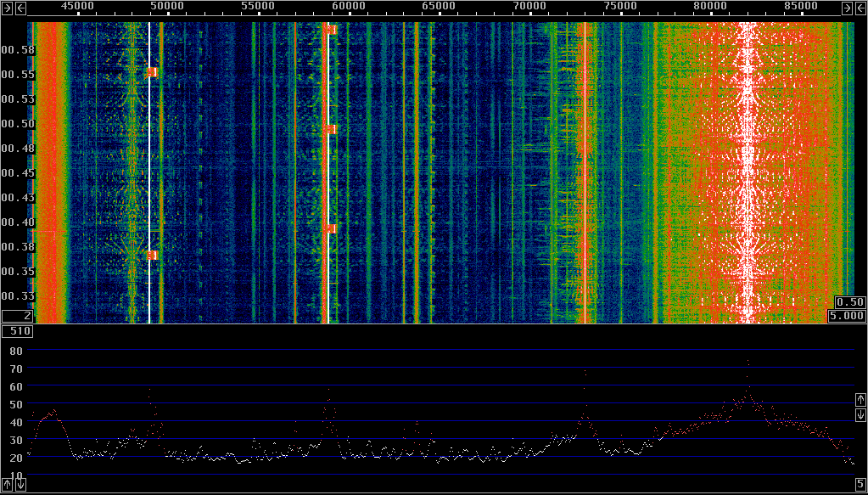Click up arrow at right edge of spectrum
The width and height of the screenshot is (868, 495).
860,400
